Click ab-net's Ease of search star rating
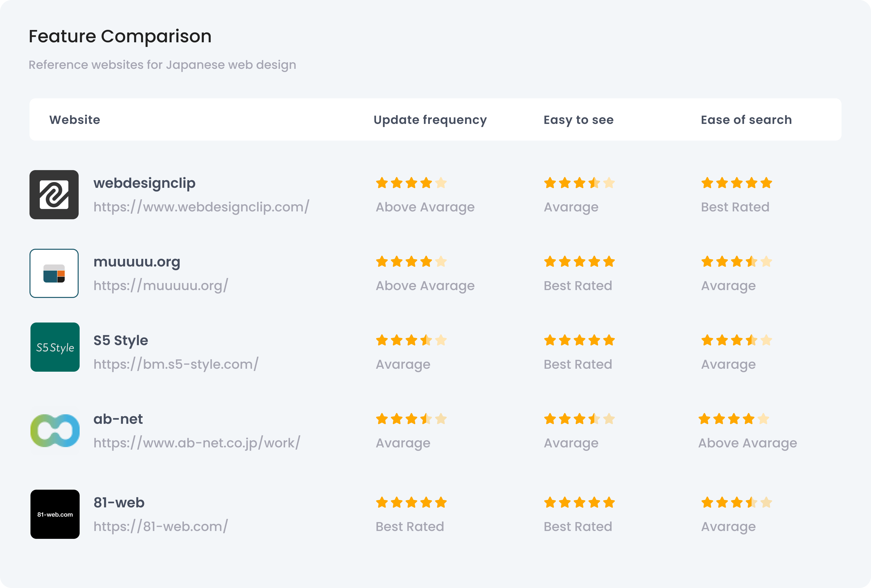Screen dimensions: 871x588 733,419
